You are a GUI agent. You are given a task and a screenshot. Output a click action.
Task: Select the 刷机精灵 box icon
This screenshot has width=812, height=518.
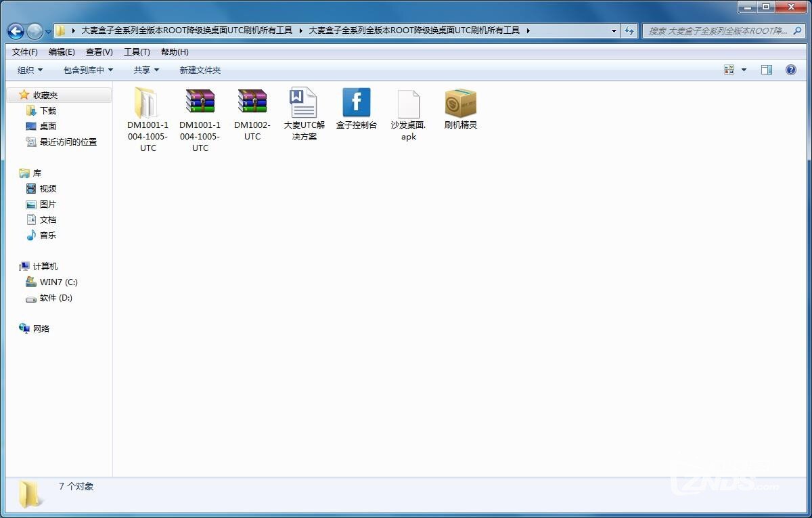[460, 102]
